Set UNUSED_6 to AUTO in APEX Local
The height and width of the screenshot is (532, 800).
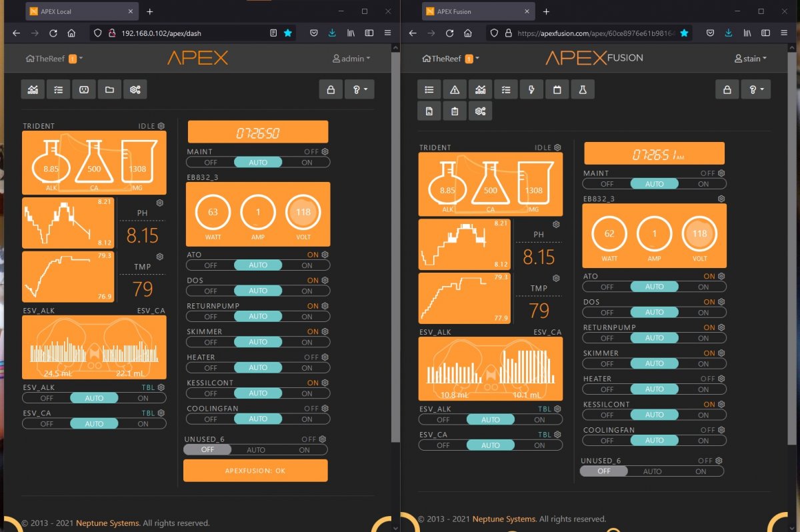pyautogui.click(x=256, y=450)
